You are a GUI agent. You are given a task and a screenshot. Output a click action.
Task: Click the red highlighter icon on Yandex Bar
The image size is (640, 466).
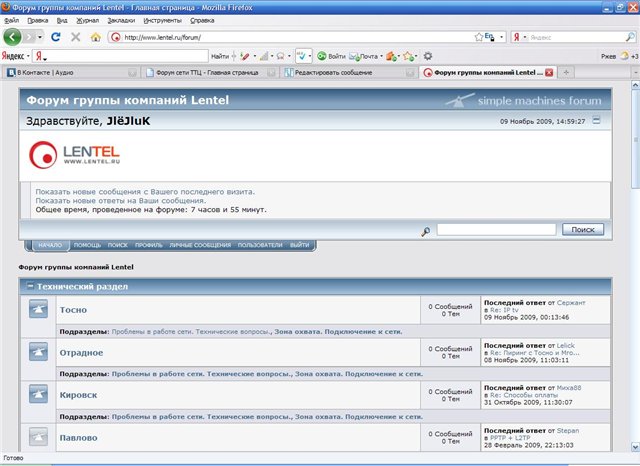click(245, 56)
